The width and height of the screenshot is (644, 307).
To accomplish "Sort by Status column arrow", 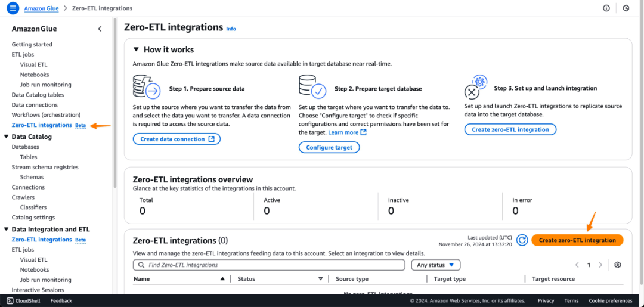I will (x=321, y=278).
